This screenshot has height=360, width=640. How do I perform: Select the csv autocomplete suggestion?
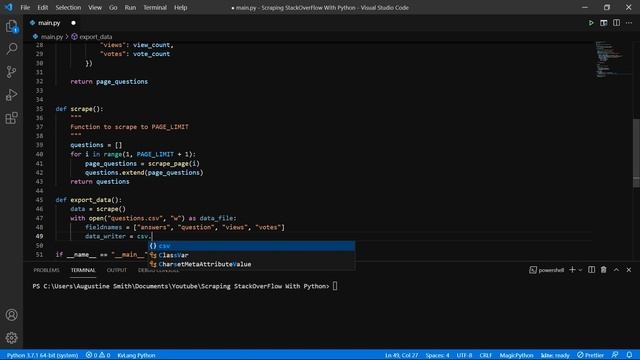click(251, 246)
